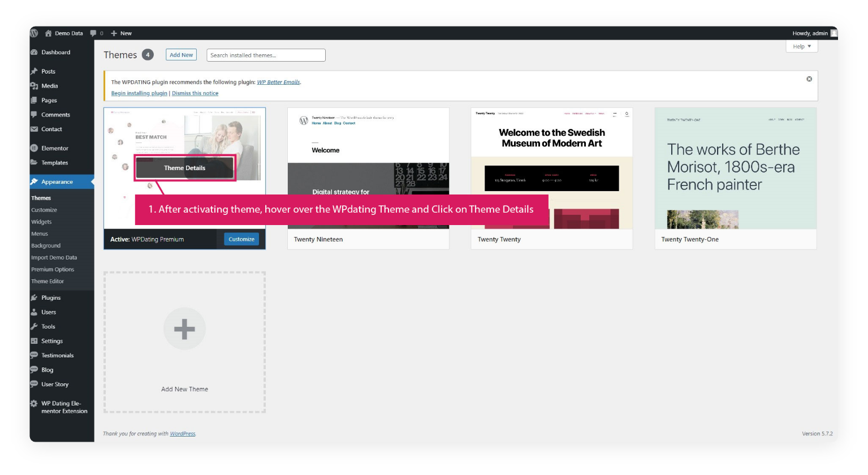Click the WordPress logo in admin bar
The height and width of the screenshot is (475, 868).
34,33
